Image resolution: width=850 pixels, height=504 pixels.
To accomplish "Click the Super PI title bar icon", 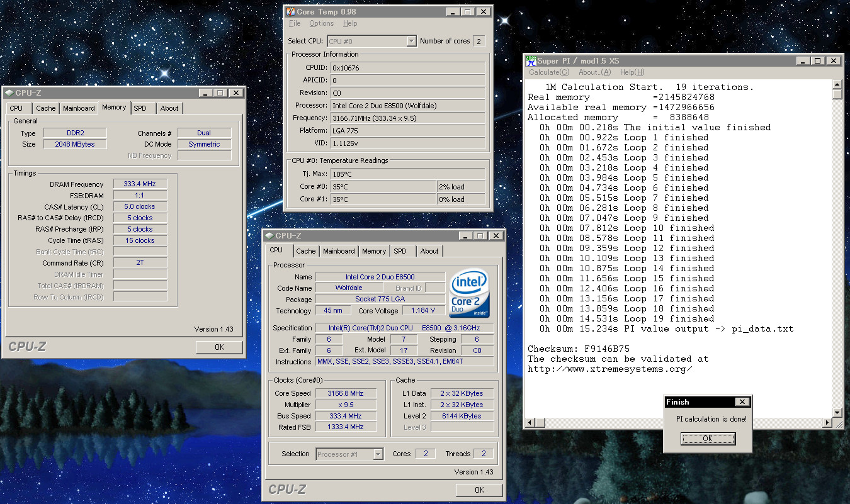I will (531, 61).
